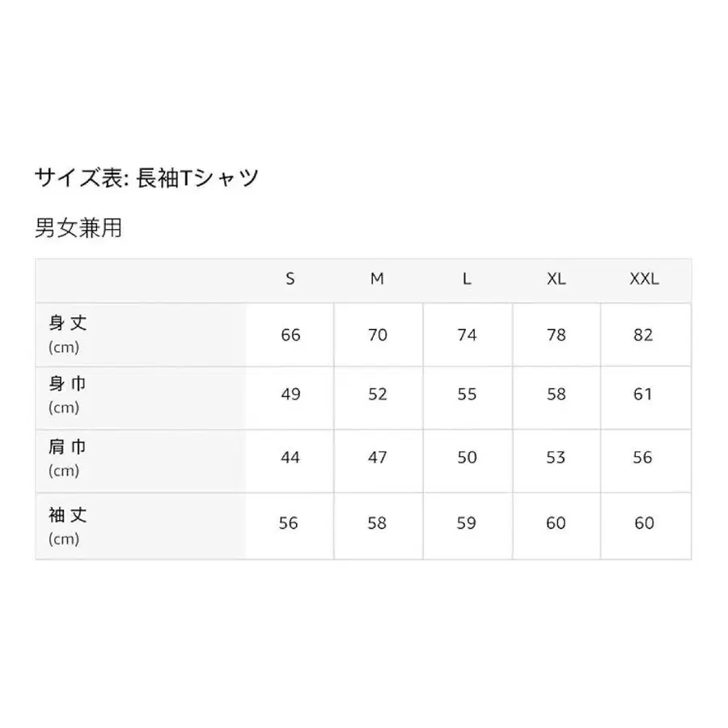Select the 身丈 value 74 for size L
The height and width of the screenshot is (728, 728).
click(467, 335)
